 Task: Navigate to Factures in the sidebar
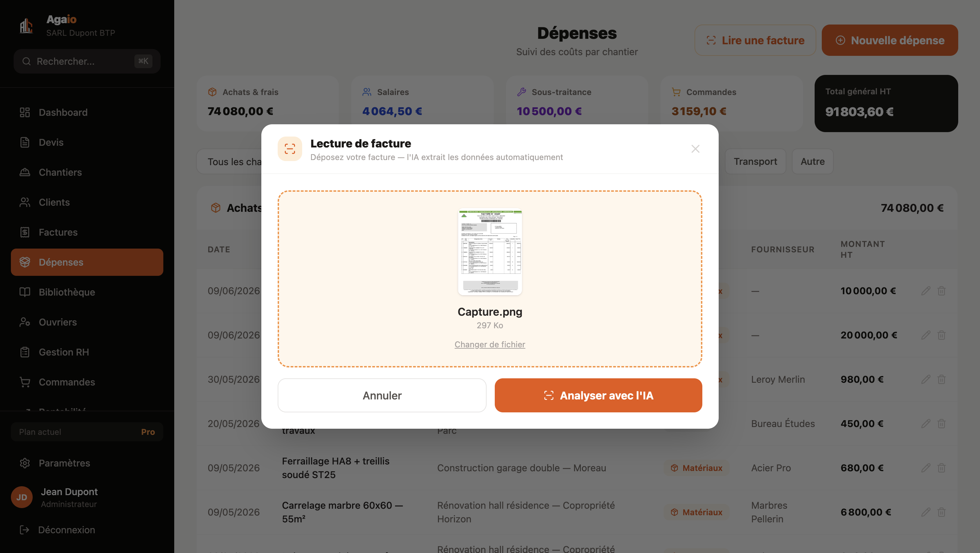tap(87, 232)
